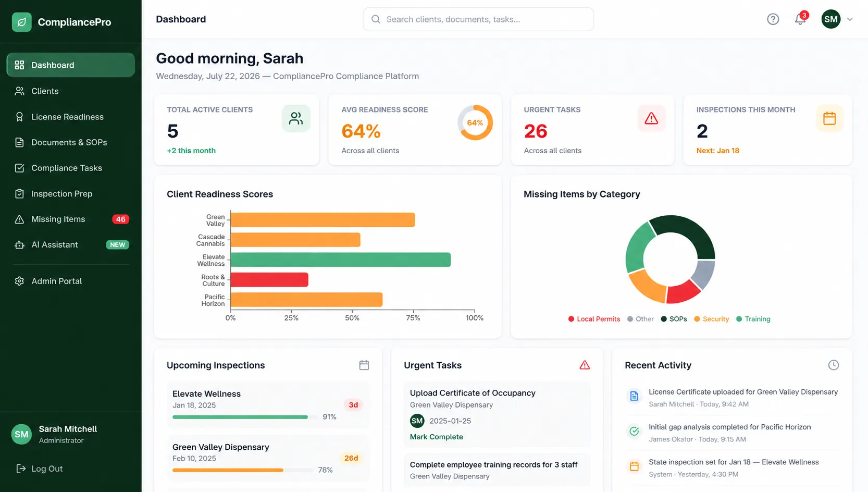
Task: Click the 26d countdown badge
Action: [x=351, y=458]
